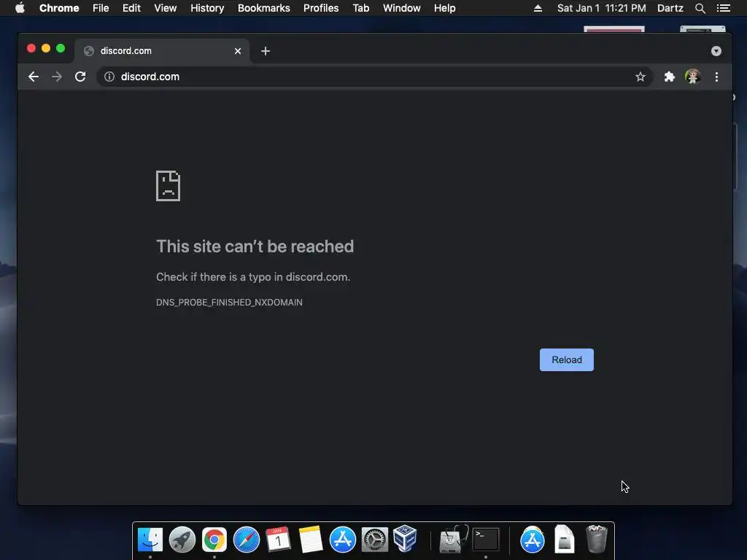Go back using the browser back arrow

[34, 77]
